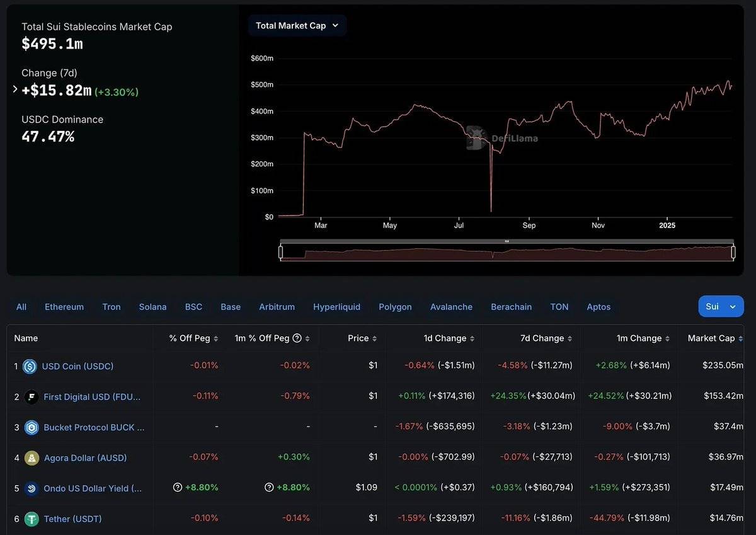Open the Total Market Cap chart dropdown

point(297,26)
